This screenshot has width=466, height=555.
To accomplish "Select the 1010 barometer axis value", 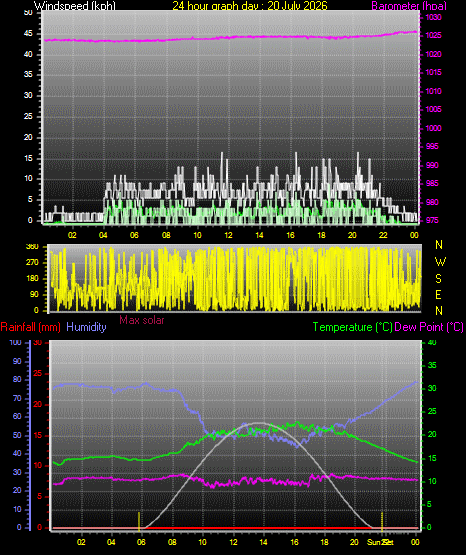I will pos(433,91).
